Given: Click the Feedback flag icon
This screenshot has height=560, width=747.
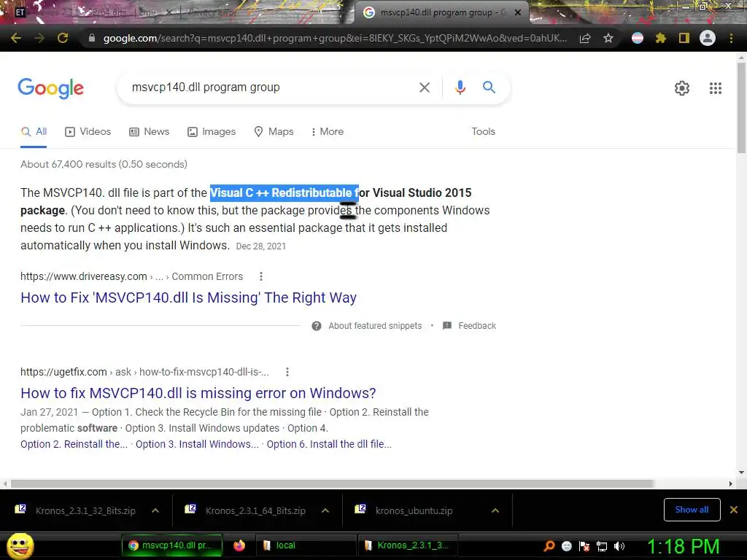Looking at the screenshot, I should pyautogui.click(x=447, y=326).
